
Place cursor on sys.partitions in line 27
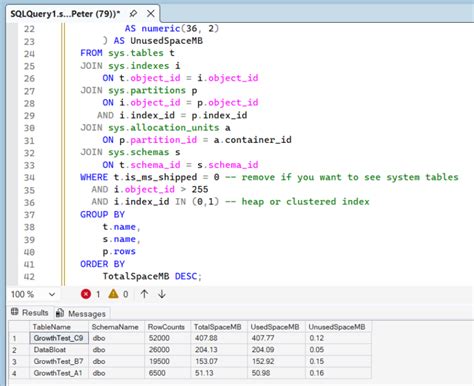pos(147,90)
